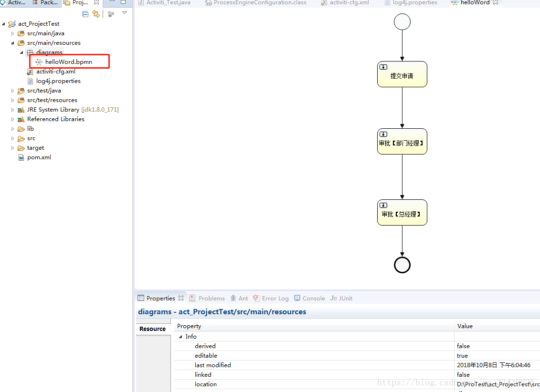Select the BPMN start event circle
Viewport: 540px width, 392px height.
point(402,22)
